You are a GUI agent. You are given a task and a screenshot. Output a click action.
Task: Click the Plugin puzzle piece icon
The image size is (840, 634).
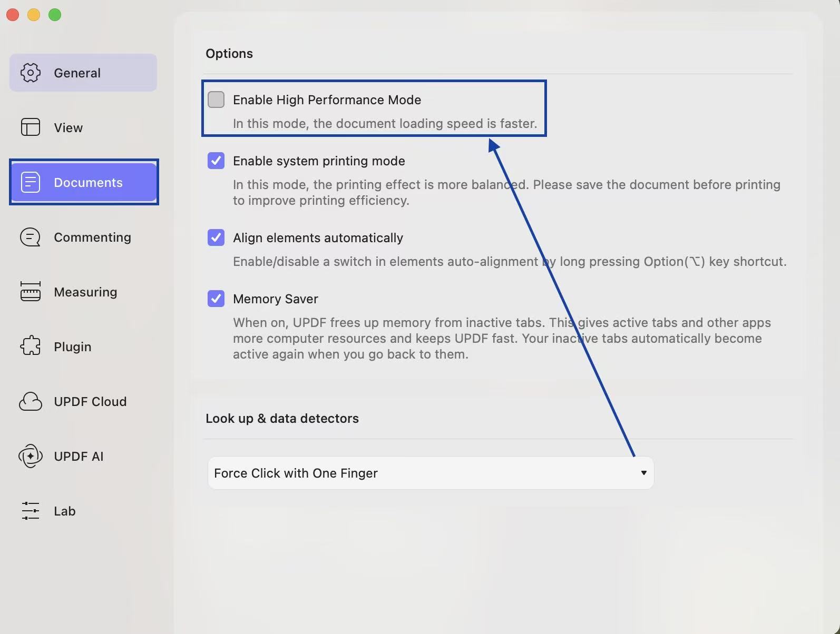(x=31, y=346)
